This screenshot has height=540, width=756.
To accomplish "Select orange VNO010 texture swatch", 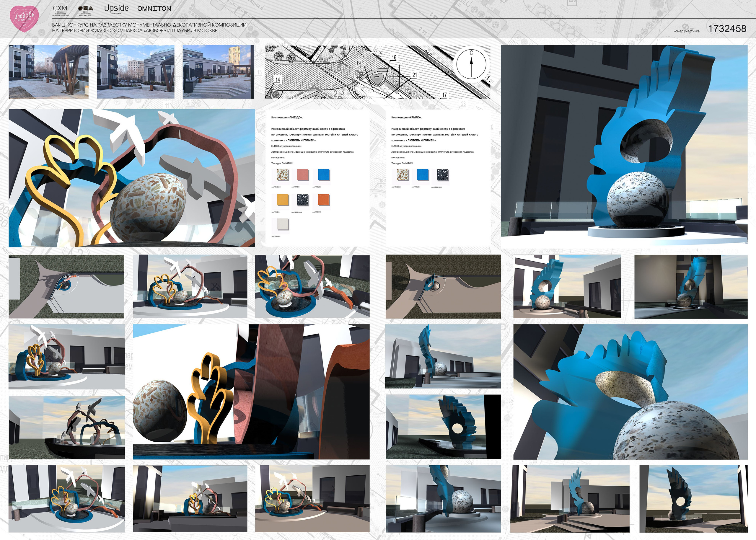I will [323, 200].
